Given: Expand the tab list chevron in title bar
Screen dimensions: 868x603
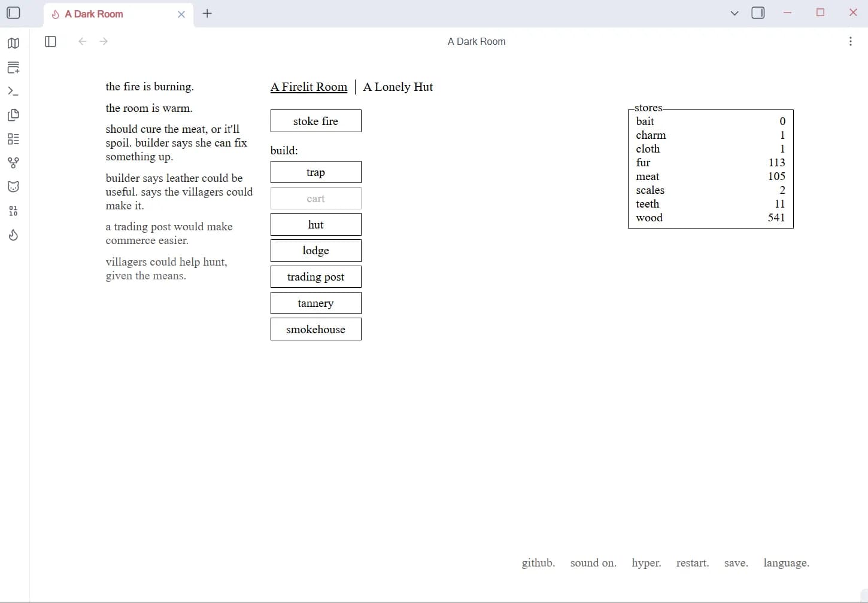Looking at the screenshot, I should 735,13.
